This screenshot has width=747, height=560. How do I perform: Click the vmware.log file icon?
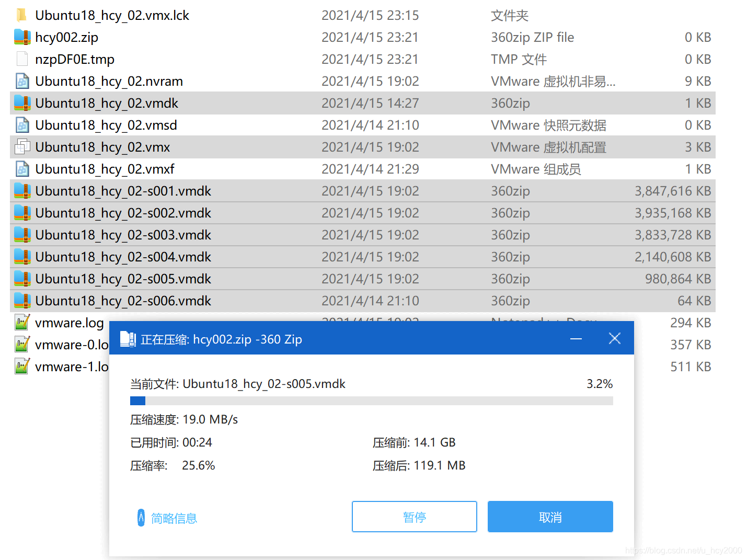pyautogui.click(x=22, y=322)
